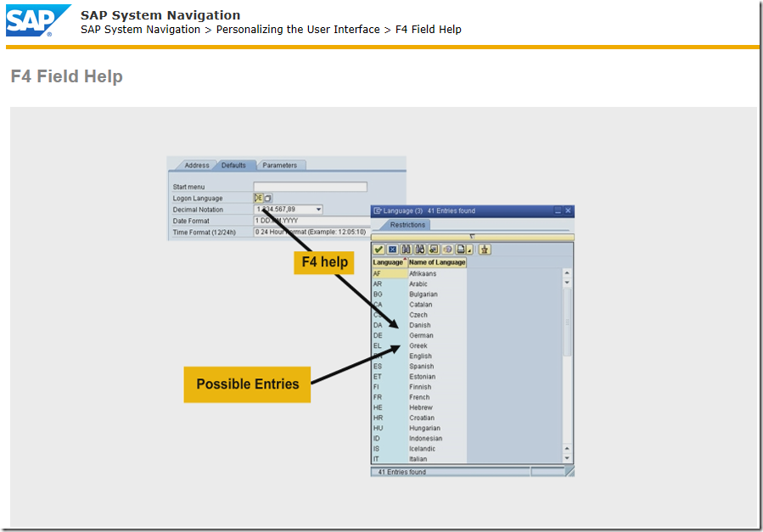
Task: Select the Estonian entry
Action: (x=419, y=377)
